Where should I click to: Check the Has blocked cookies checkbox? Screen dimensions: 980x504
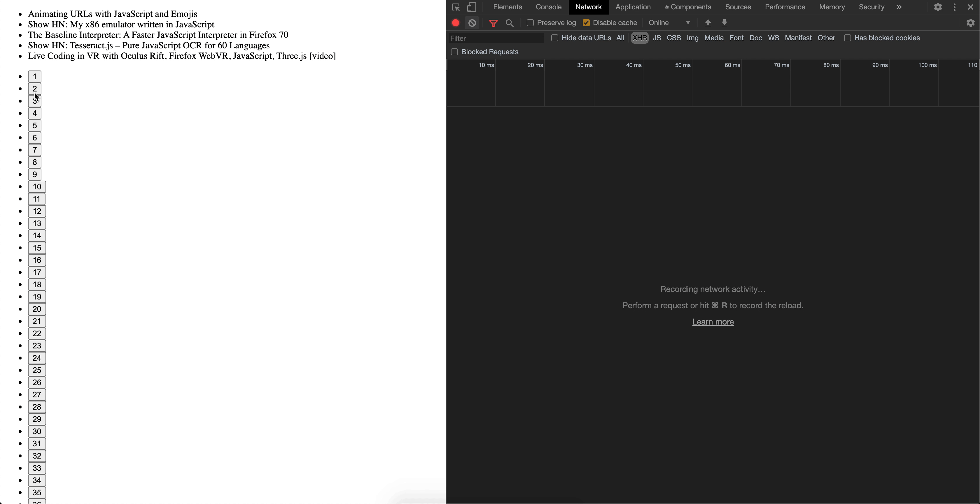click(848, 38)
